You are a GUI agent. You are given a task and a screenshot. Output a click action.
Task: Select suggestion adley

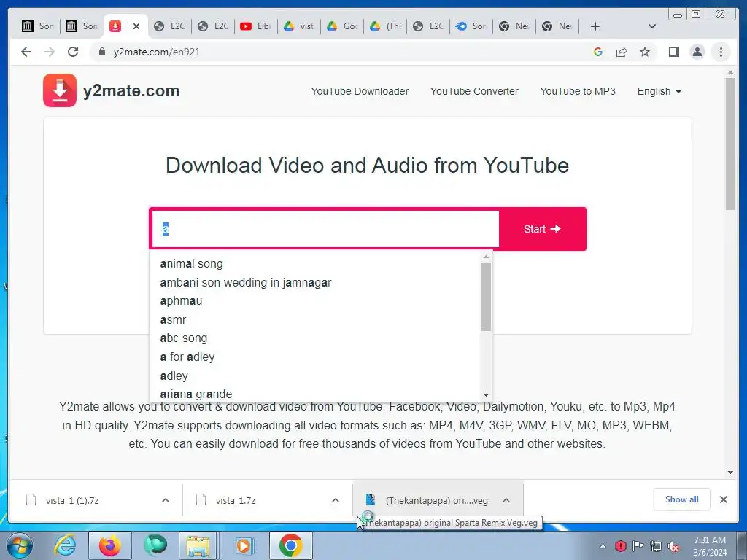click(317, 376)
